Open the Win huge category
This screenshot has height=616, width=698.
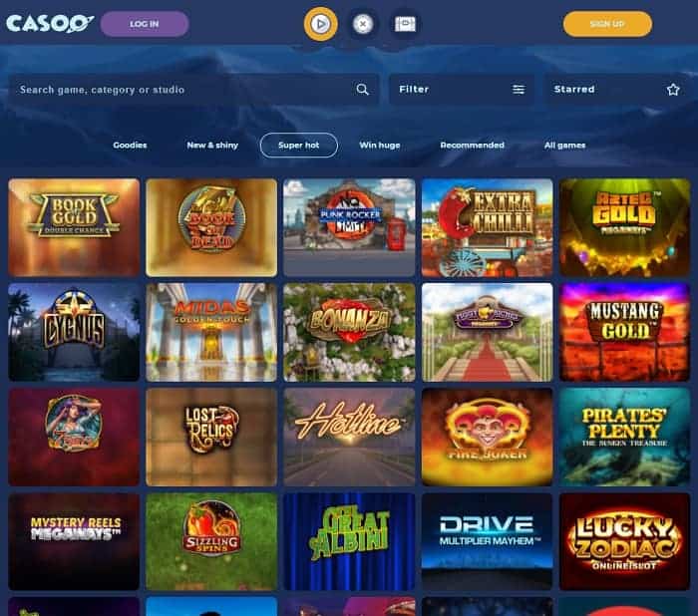click(x=380, y=146)
